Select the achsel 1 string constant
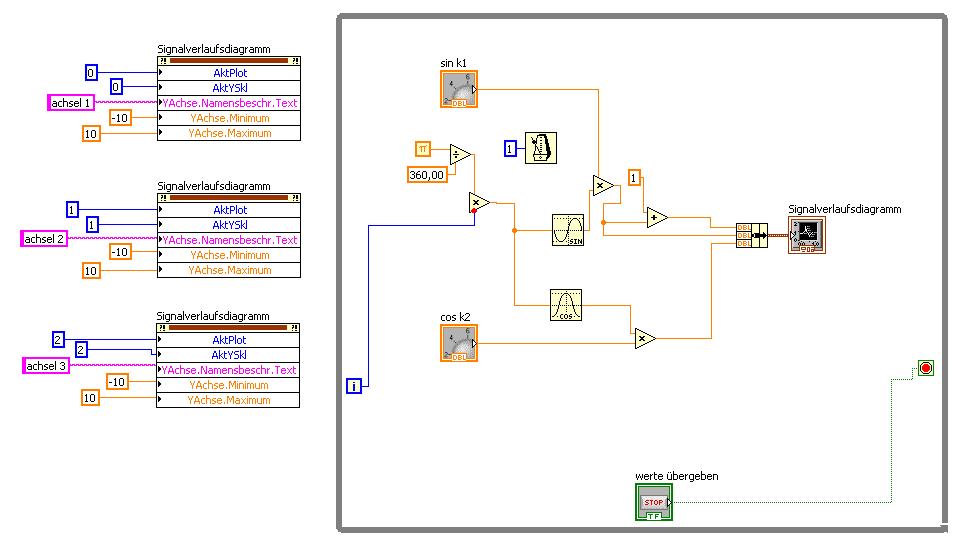974x556 pixels. coord(71,103)
